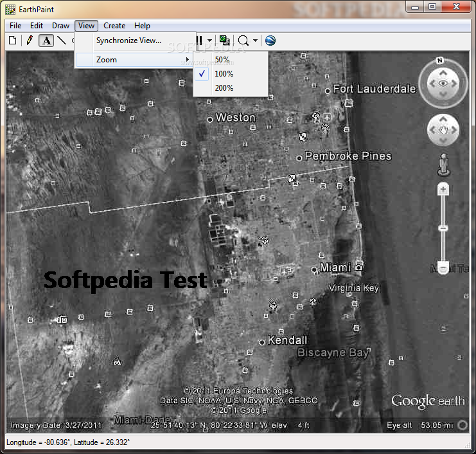The image size is (476, 454).
Task: Zoom in with slider plus button
Action: point(443,190)
